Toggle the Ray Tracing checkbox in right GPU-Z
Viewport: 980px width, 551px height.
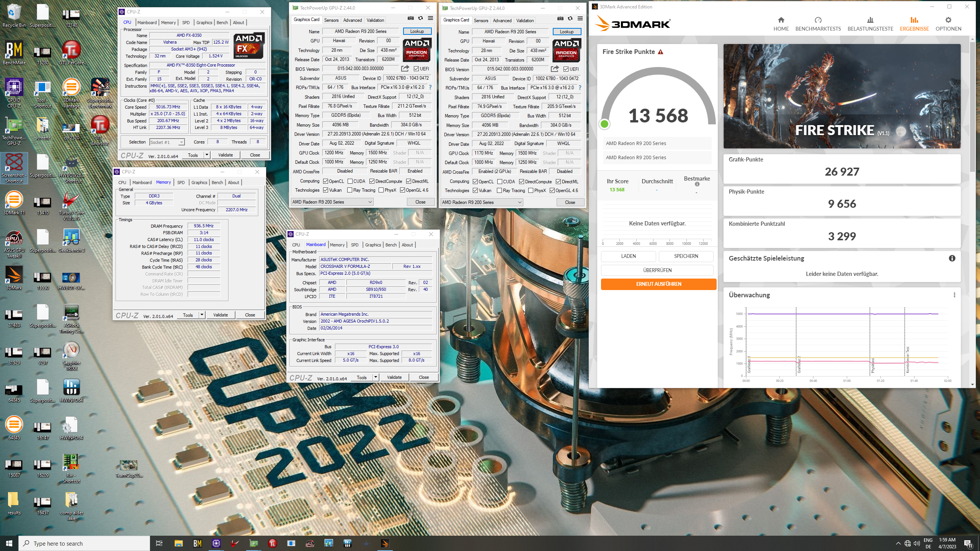[499, 191]
